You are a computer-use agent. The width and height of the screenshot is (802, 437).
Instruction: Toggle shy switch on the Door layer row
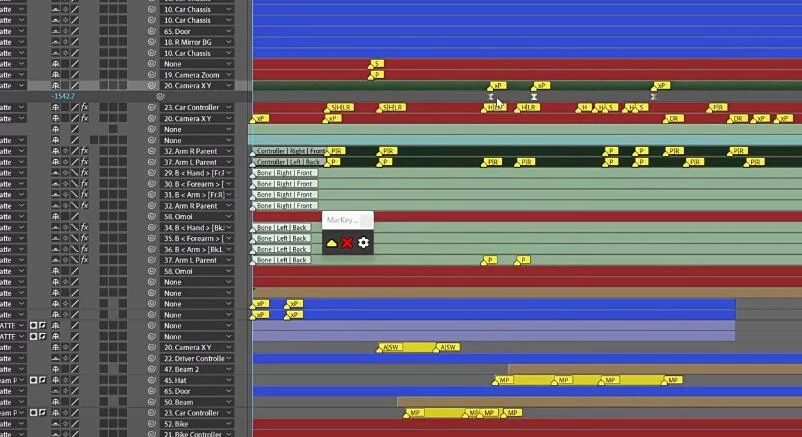(x=54, y=31)
